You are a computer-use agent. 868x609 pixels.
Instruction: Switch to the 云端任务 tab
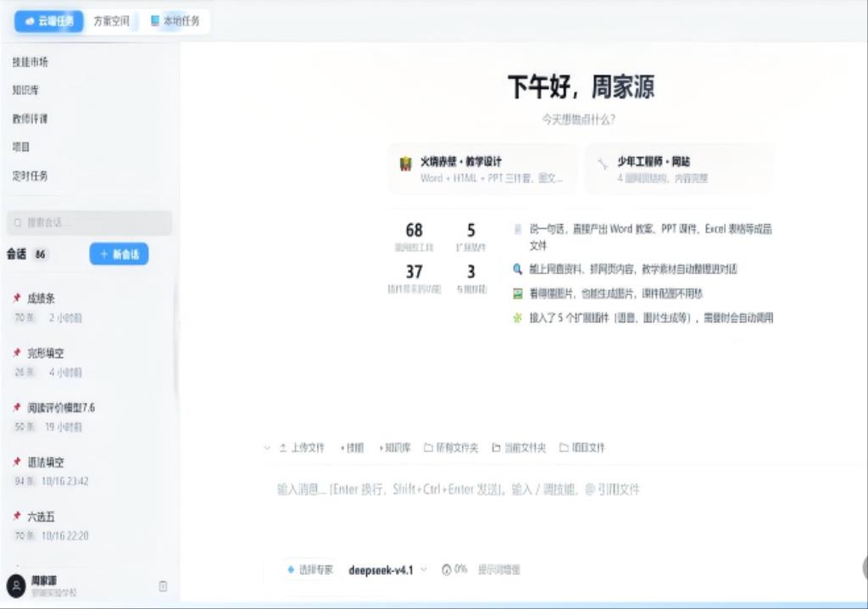click(48, 21)
